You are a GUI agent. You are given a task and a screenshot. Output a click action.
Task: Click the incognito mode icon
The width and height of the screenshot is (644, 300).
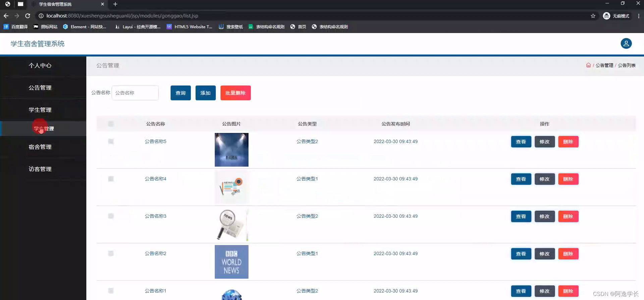(606, 16)
